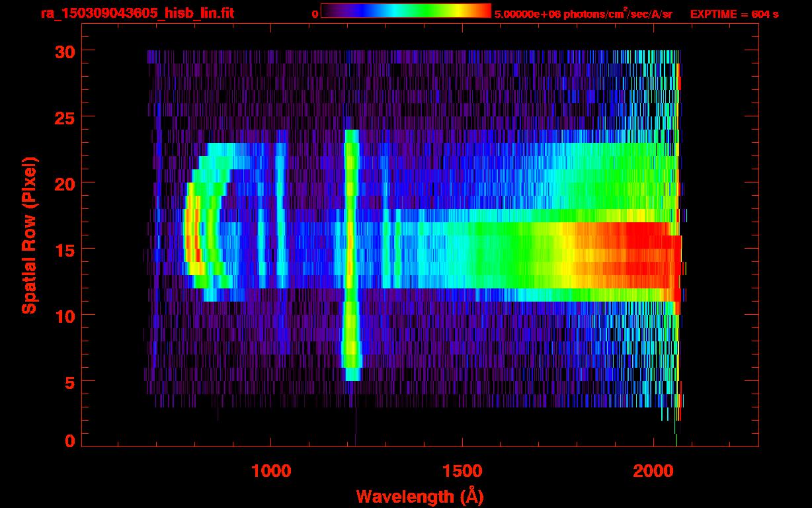This screenshot has width=812, height=508.
Task: Click the filename ra_150309043605_hisb_lin.fit
Action: (x=137, y=13)
